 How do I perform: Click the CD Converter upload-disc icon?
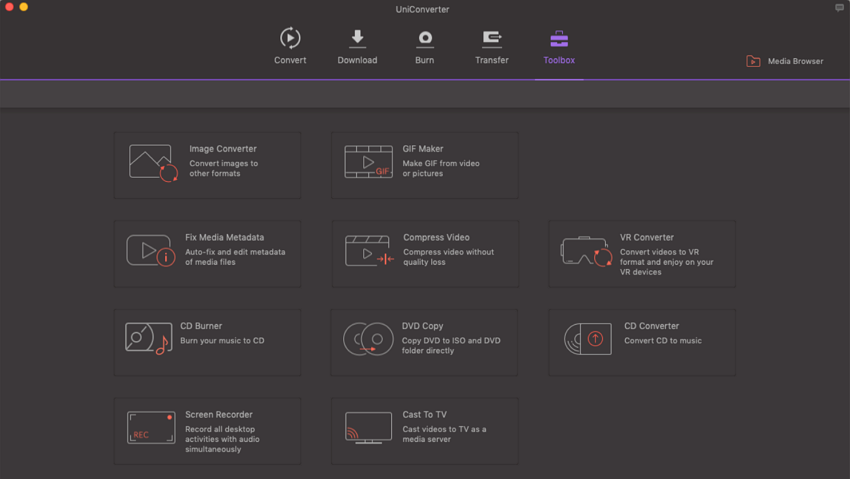click(588, 339)
